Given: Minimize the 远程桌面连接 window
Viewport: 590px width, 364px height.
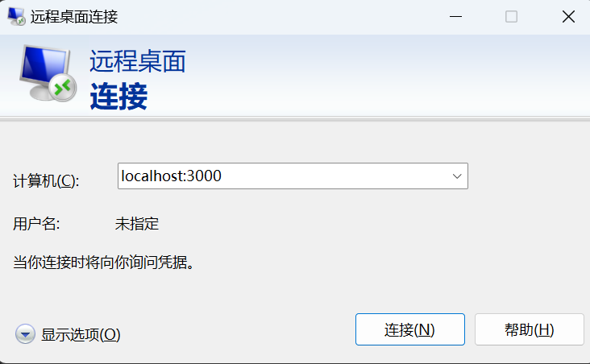Looking at the screenshot, I should (455, 17).
